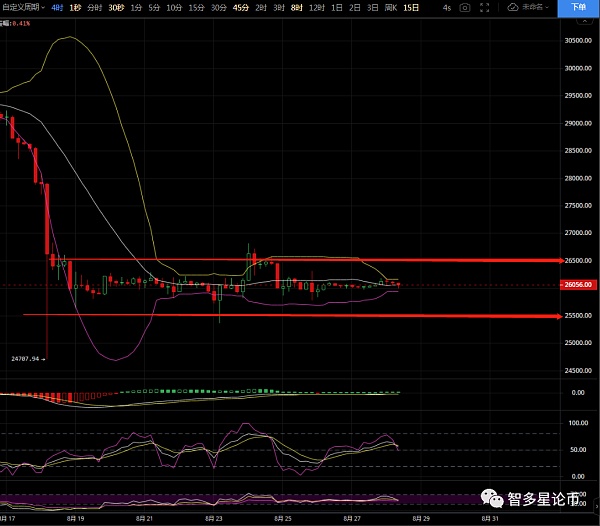Viewport: 600px width, 526px height.
Task: Switch chart to 45分 timeframe
Action: (241, 7)
